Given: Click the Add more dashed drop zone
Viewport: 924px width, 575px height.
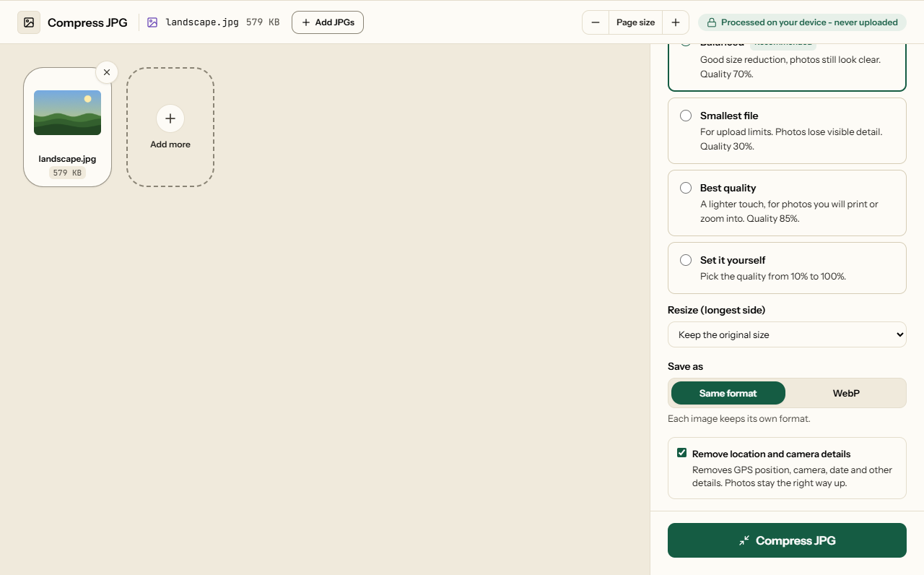Looking at the screenshot, I should 170,127.
